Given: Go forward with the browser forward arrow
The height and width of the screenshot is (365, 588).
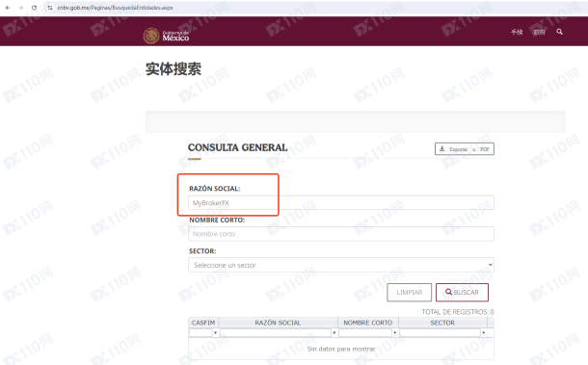Looking at the screenshot, I should tap(21, 8).
